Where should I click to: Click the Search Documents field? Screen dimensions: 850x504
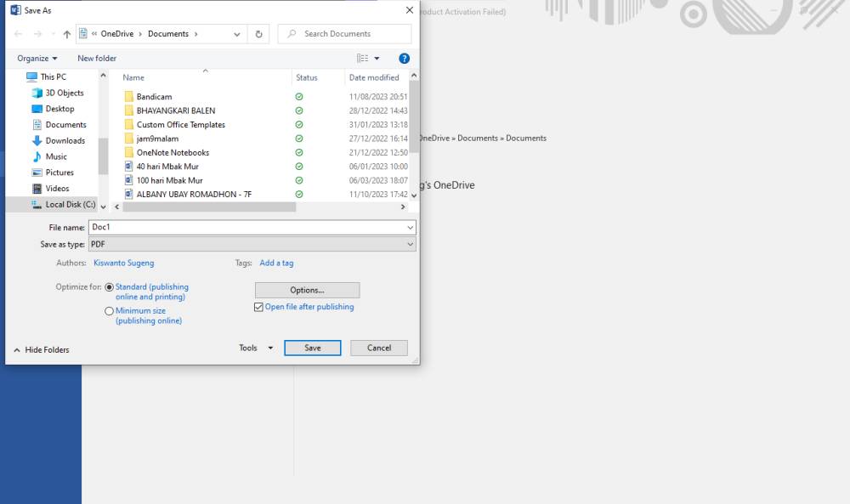pos(344,34)
